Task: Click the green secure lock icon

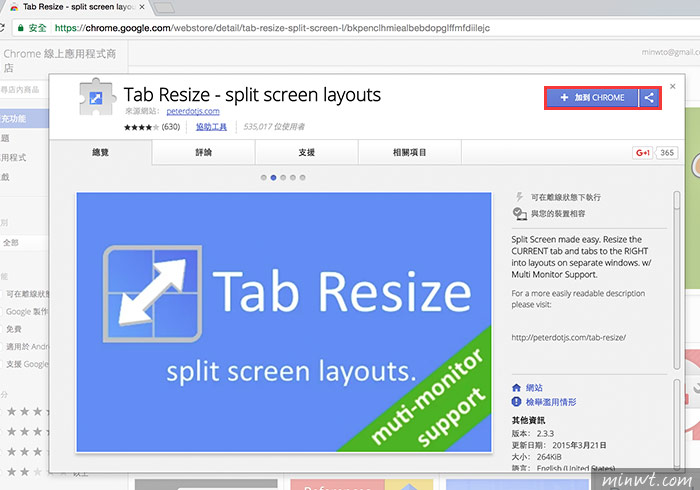Action: click(20, 28)
